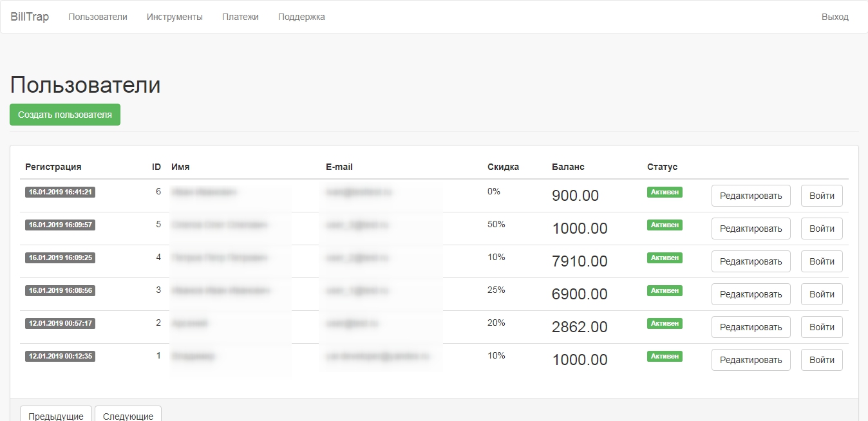868x421 pixels.
Task: Log in as user ID 6
Action: (x=821, y=196)
